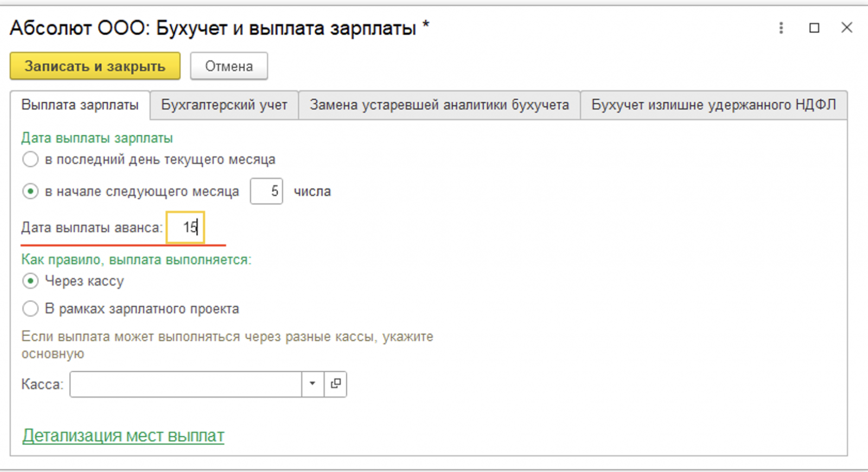This screenshot has width=868, height=472.
Task: Click the 'Если выплата может выполняться' hint text
Action: pyautogui.click(x=227, y=345)
